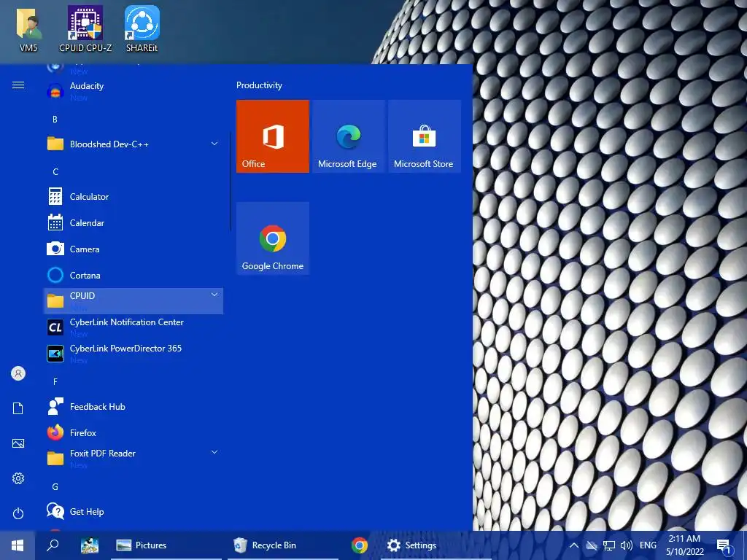Click the Windows Start button
747x560 pixels.
pos(18,545)
